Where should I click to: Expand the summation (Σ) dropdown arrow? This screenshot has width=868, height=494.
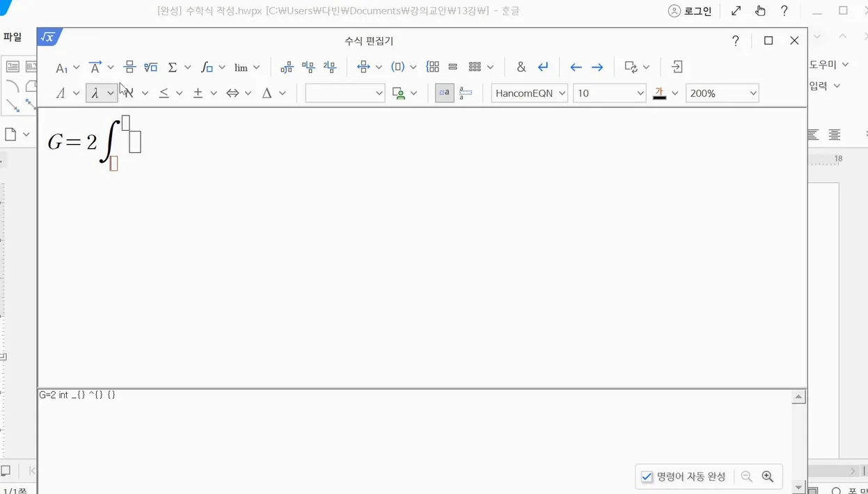coord(187,67)
